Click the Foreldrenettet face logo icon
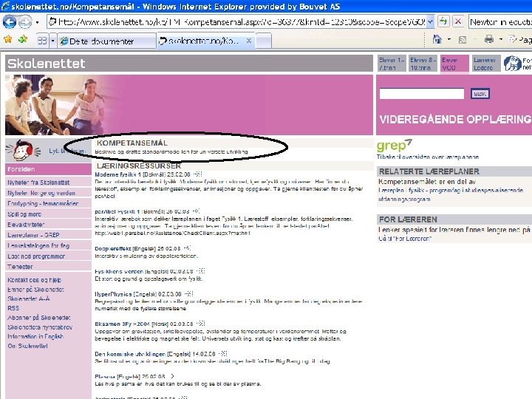 coord(511,64)
